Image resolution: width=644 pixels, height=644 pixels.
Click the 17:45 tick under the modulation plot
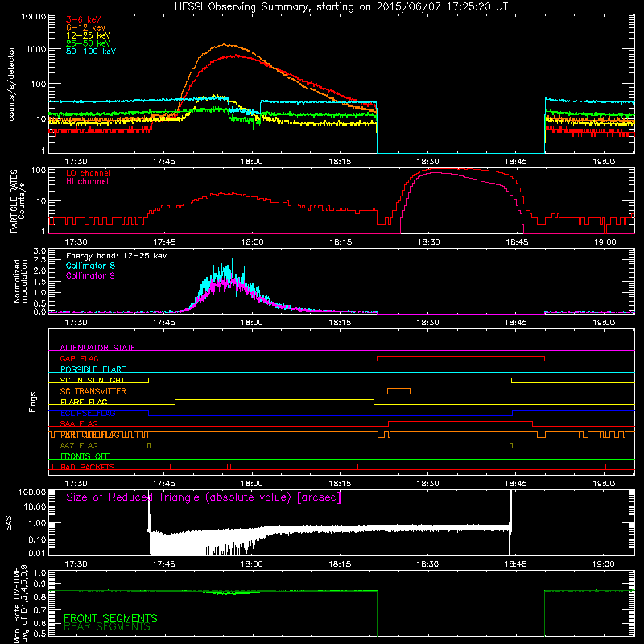[x=164, y=323]
